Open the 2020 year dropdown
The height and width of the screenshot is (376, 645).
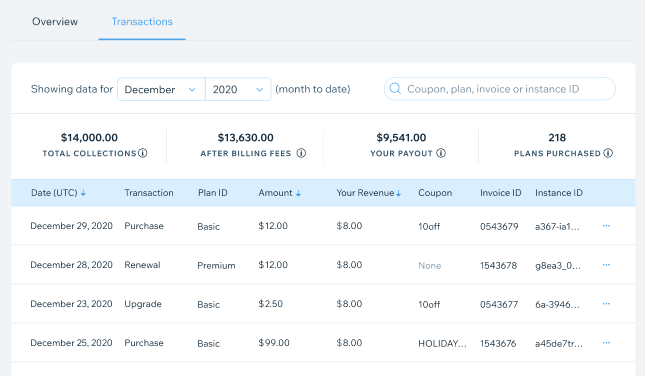tap(238, 89)
